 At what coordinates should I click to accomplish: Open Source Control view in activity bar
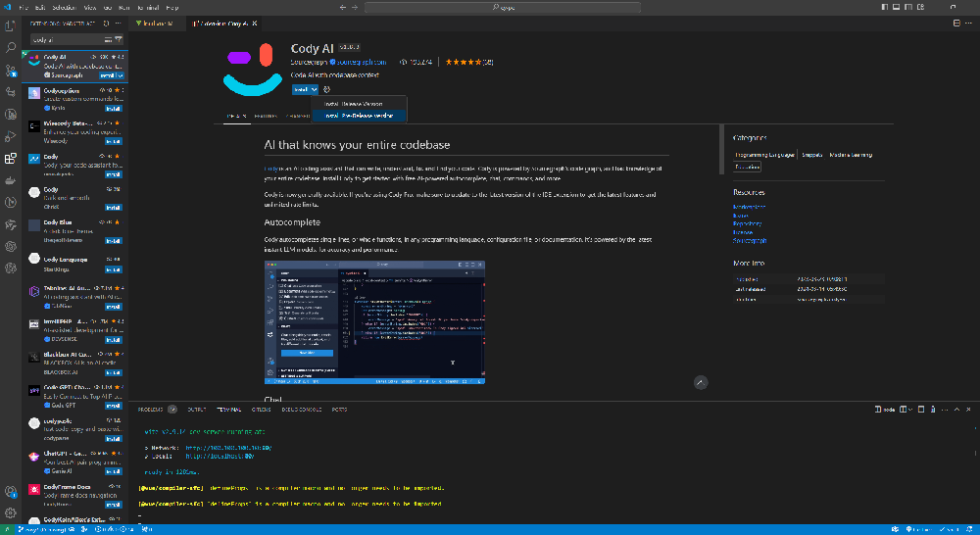pos(10,70)
